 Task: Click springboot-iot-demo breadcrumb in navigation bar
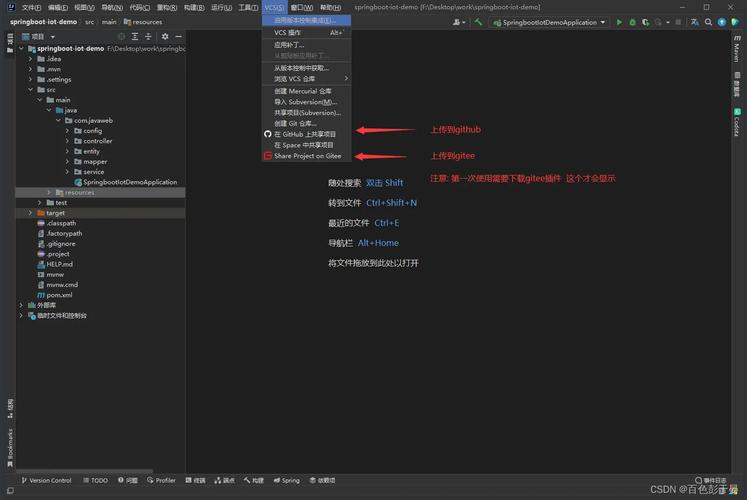click(43, 22)
